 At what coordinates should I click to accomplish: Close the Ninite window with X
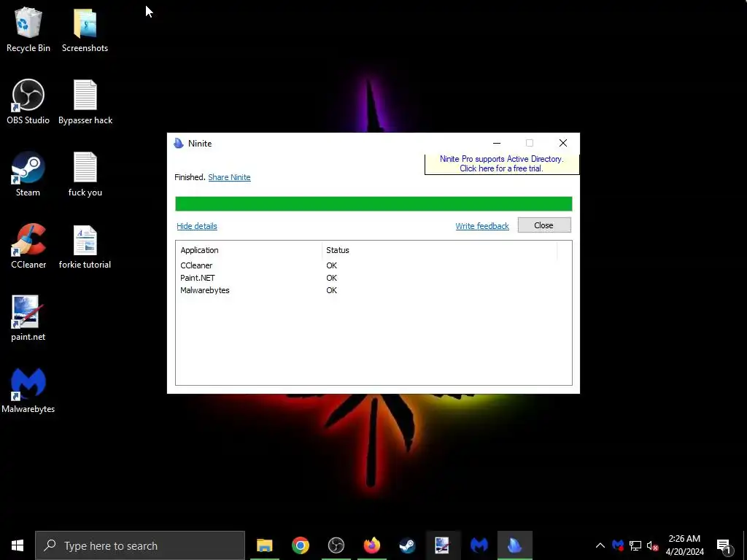[x=562, y=143]
